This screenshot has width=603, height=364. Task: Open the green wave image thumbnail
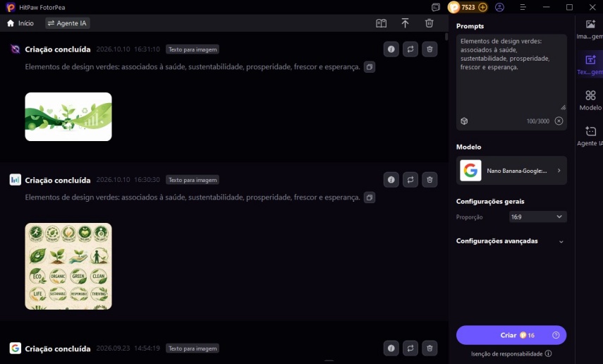coord(68,116)
